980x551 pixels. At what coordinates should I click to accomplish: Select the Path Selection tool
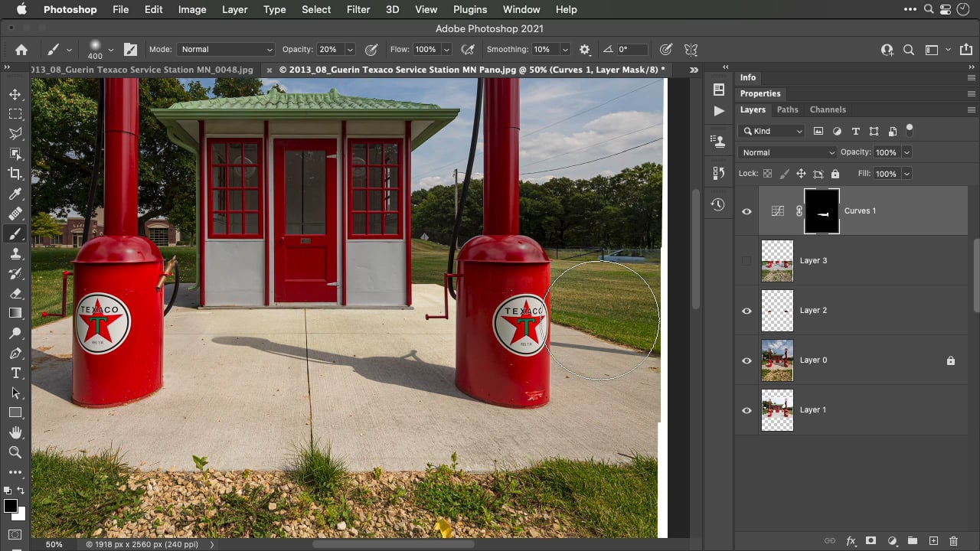[15, 393]
